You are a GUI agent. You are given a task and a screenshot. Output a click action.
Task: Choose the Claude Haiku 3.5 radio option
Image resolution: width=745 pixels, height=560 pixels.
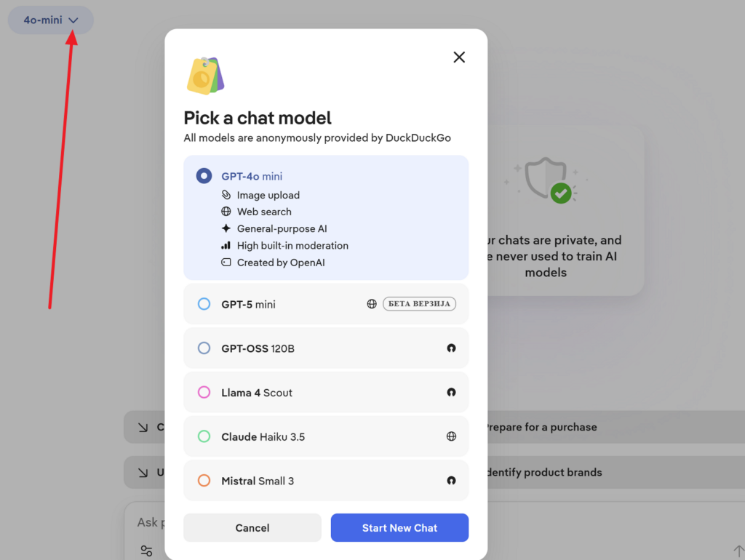coord(204,436)
